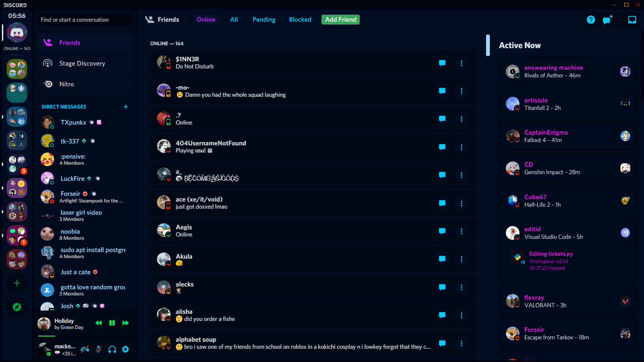Open laser girl video group
Viewport: 644px width, 362px height.
(85, 216)
